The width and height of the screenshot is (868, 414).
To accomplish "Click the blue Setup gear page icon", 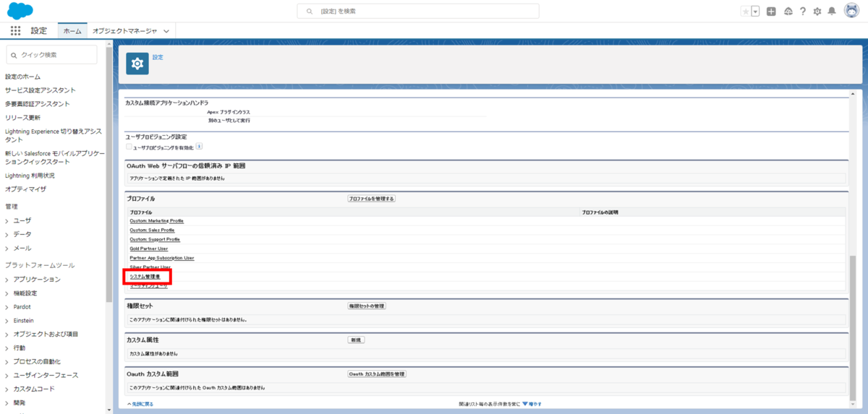I will 137,64.
